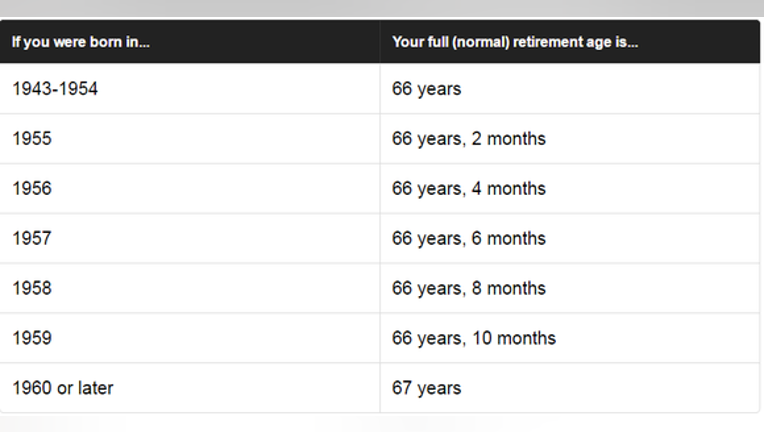Select the '66 years, 2 months' cell
Image resolution: width=764 pixels, height=432 pixels.
point(570,139)
